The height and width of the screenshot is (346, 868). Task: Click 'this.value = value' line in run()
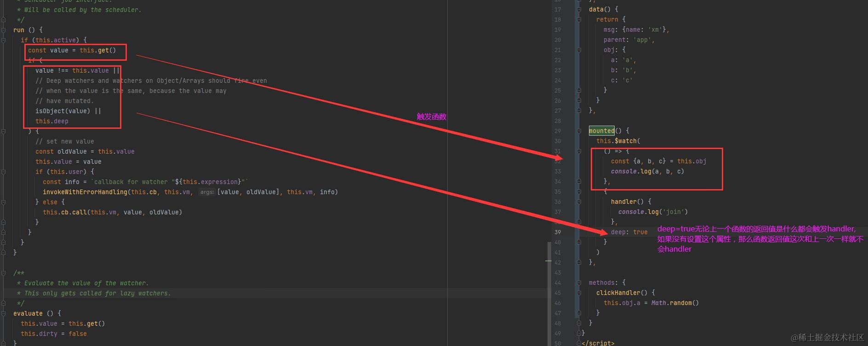click(x=68, y=161)
